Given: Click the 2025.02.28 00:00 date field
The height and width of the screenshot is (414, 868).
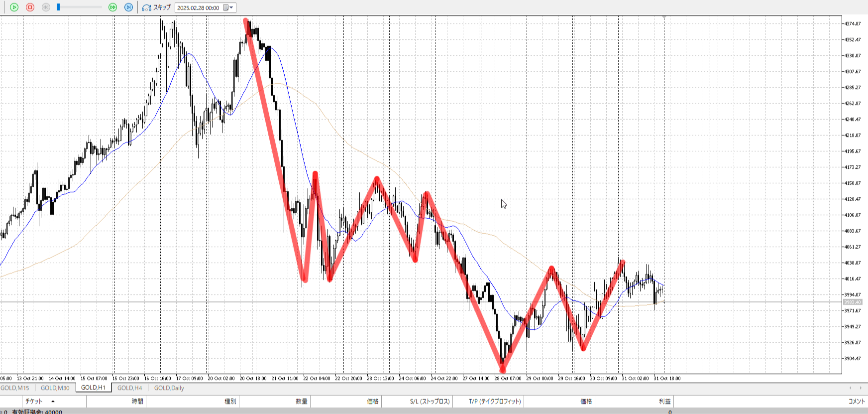Looking at the screenshot, I should click(x=198, y=8).
